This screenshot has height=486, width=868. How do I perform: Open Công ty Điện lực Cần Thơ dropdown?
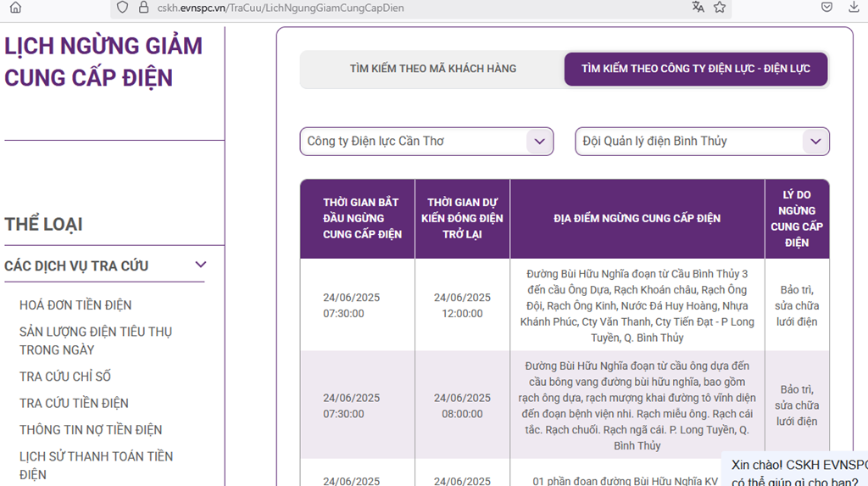click(426, 142)
